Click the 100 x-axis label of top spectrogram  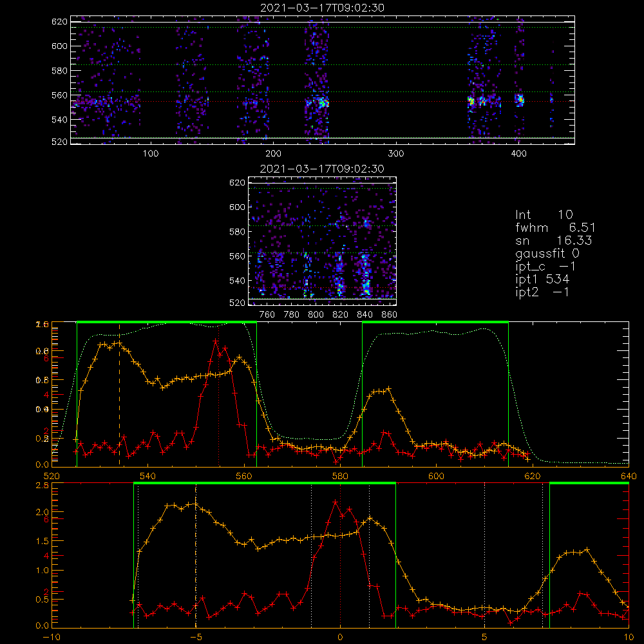(151, 154)
